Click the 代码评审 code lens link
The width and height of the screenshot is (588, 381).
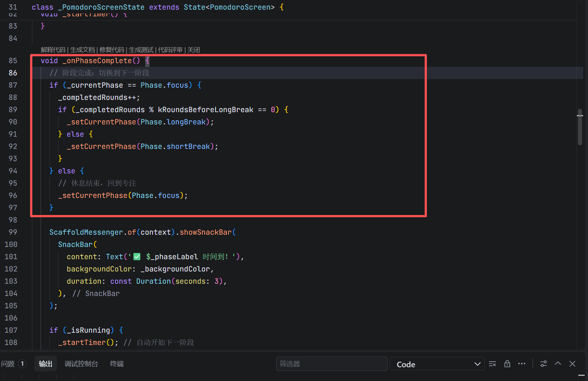[170, 50]
